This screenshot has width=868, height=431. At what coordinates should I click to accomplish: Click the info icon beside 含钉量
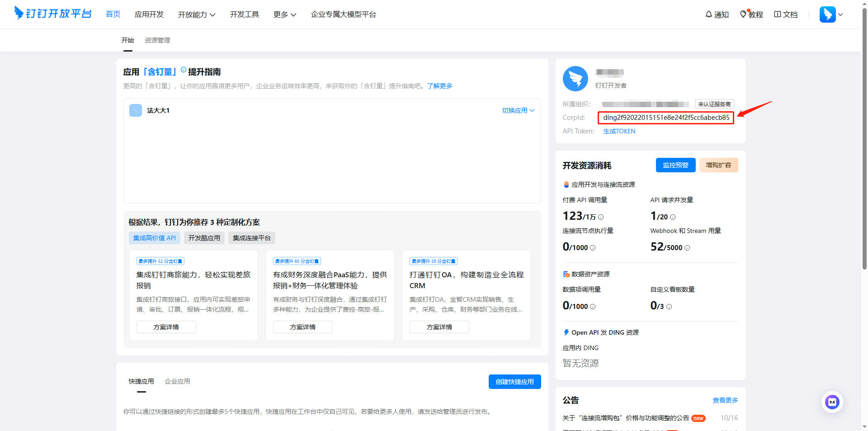pyautogui.click(x=184, y=70)
